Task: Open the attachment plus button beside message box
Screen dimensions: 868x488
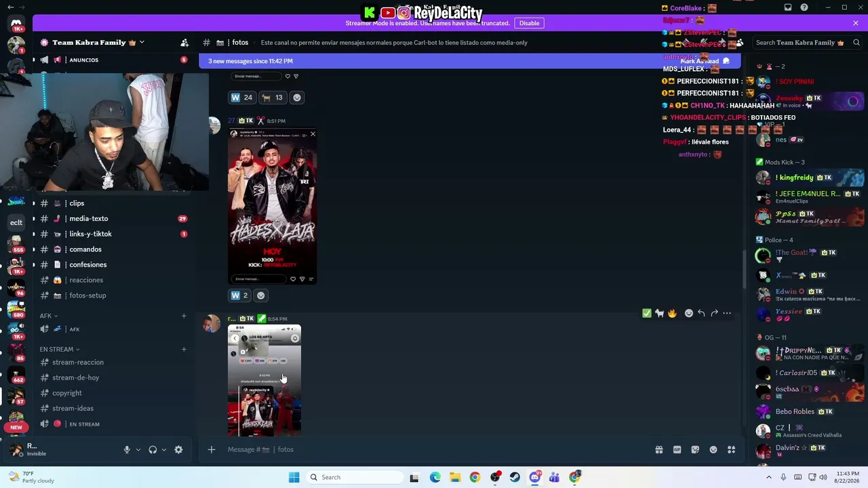Action: pyautogui.click(x=212, y=449)
